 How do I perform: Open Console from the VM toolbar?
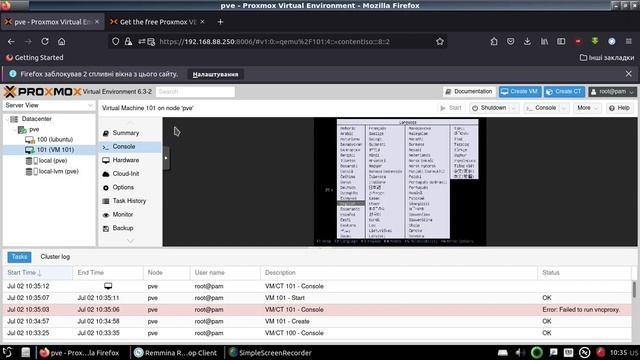tap(541, 108)
